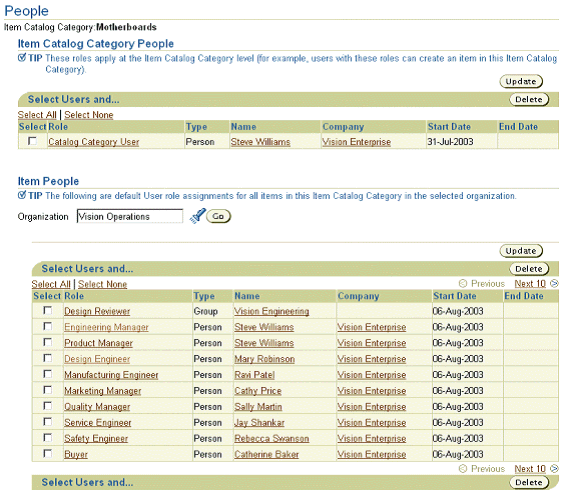Tick the Engineering Manager row checkbox
This screenshot has height=495, width=564.
(x=47, y=326)
